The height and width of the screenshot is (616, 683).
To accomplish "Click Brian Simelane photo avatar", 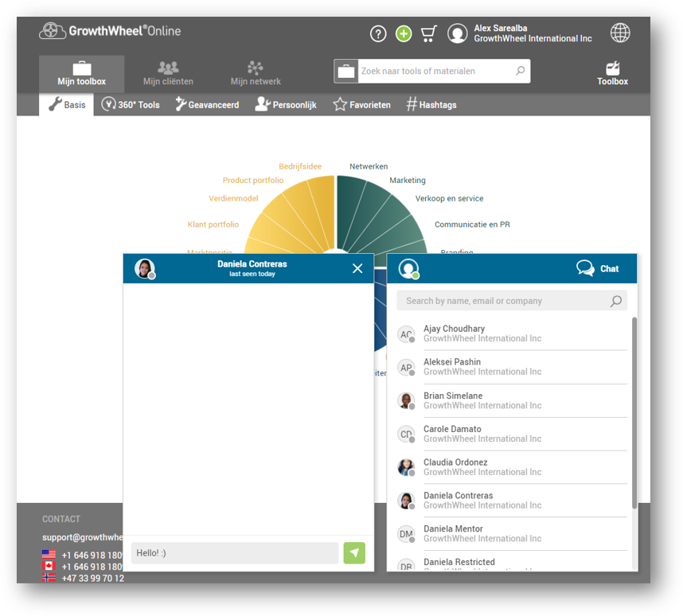I will pos(406,401).
